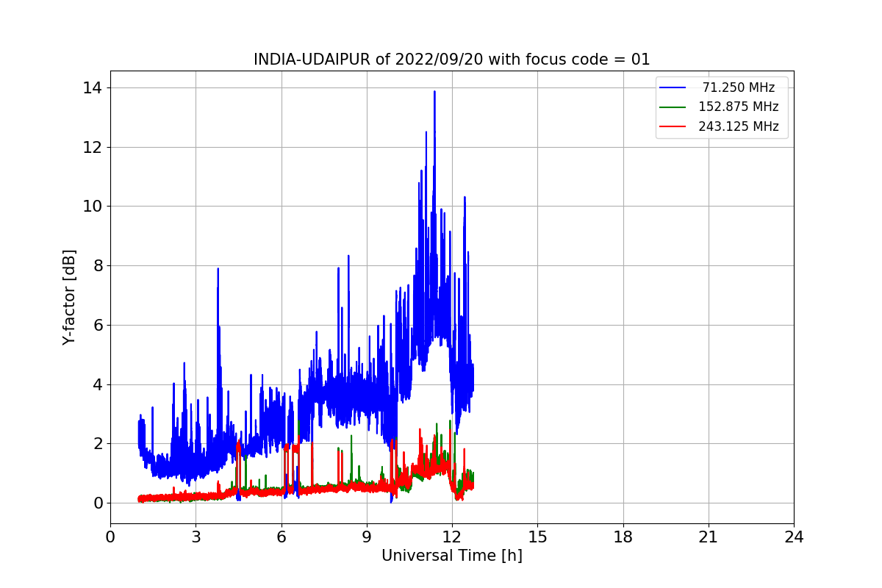Viewport: 882px width, 588px height.
Task: Click x-axis tick label 0
Action: (110, 537)
